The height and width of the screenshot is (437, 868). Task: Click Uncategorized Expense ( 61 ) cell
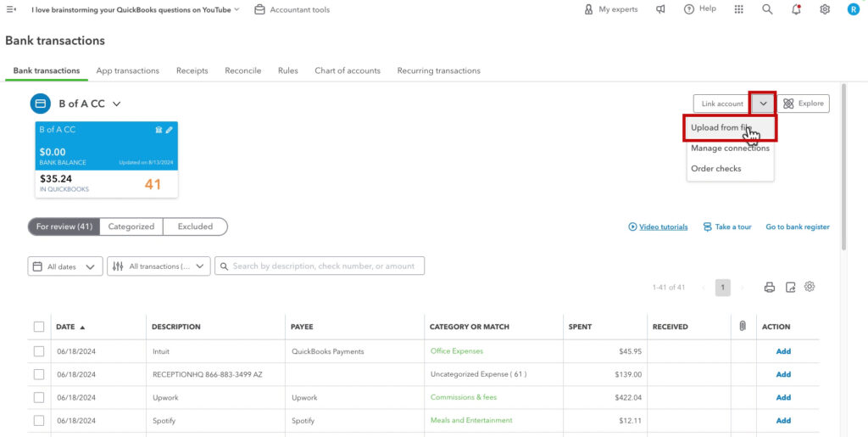(x=478, y=374)
